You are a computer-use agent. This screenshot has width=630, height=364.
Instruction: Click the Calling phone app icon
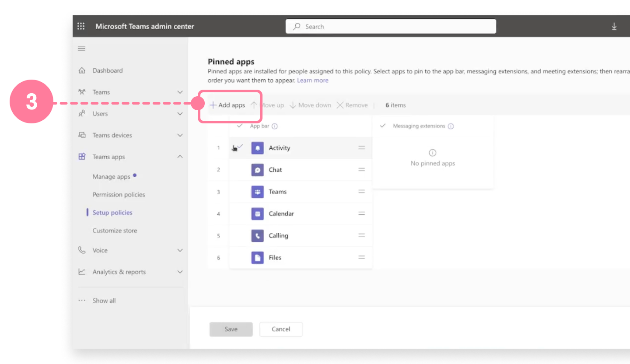[258, 235]
